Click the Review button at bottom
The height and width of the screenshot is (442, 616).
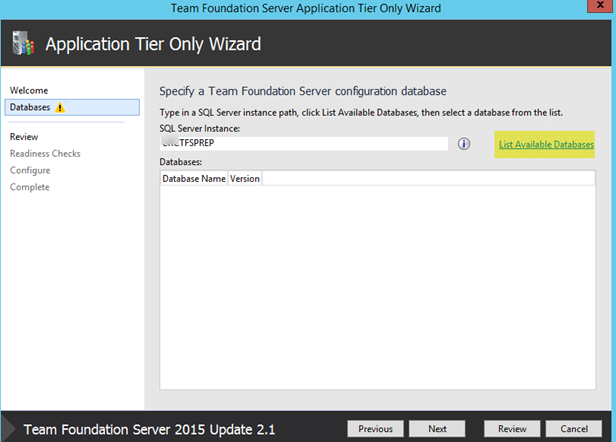(x=512, y=429)
